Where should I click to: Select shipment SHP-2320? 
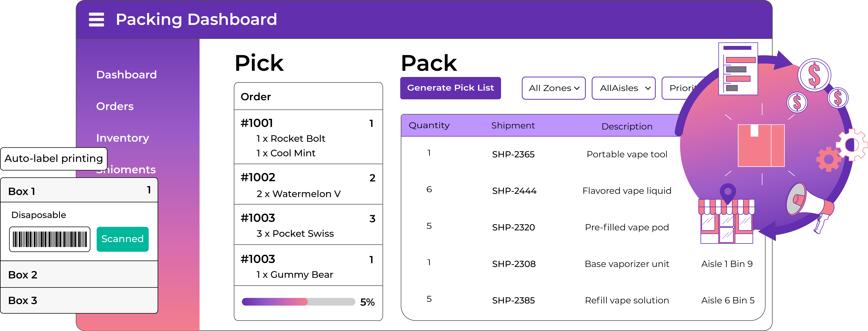(x=514, y=228)
